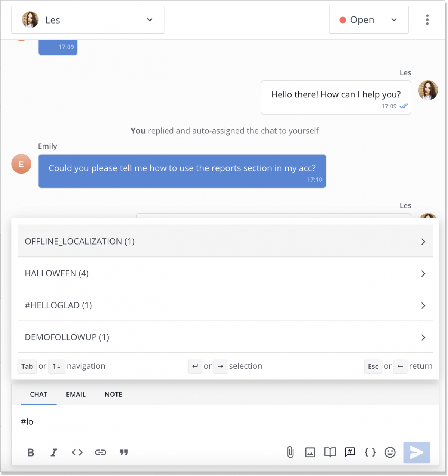Attach a file using the paperclip icon
448x476 pixels.
tap(290, 452)
